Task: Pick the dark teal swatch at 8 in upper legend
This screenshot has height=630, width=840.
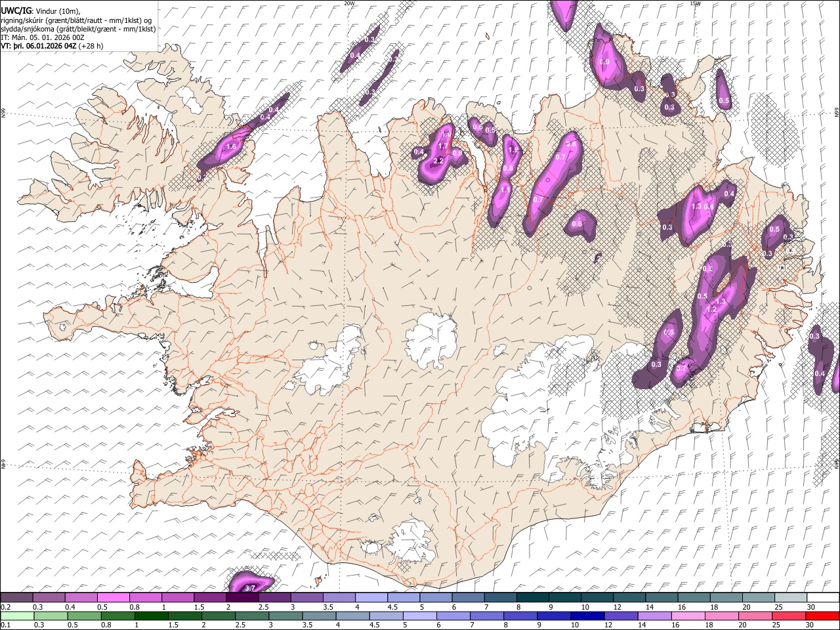Action: click(x=533, y=597)
